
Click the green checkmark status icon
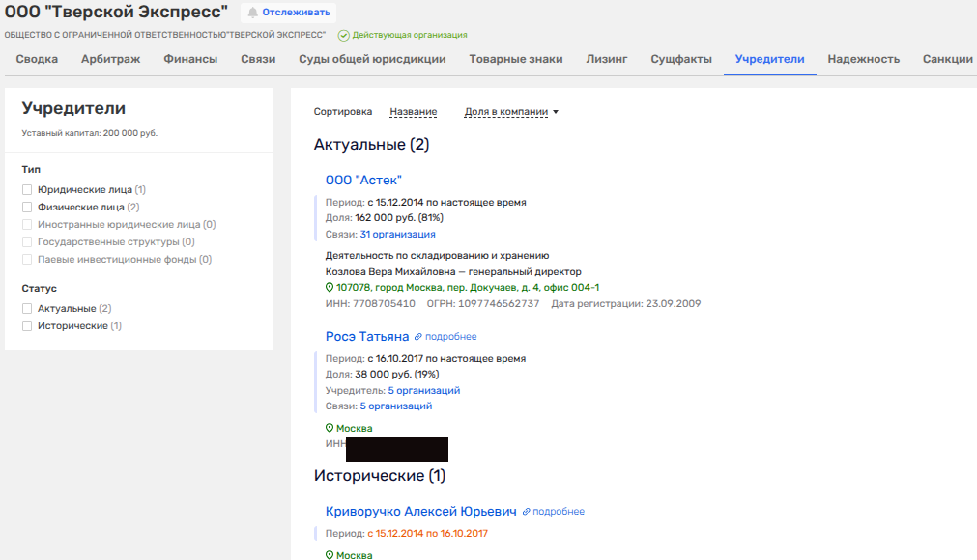(343, 35)
